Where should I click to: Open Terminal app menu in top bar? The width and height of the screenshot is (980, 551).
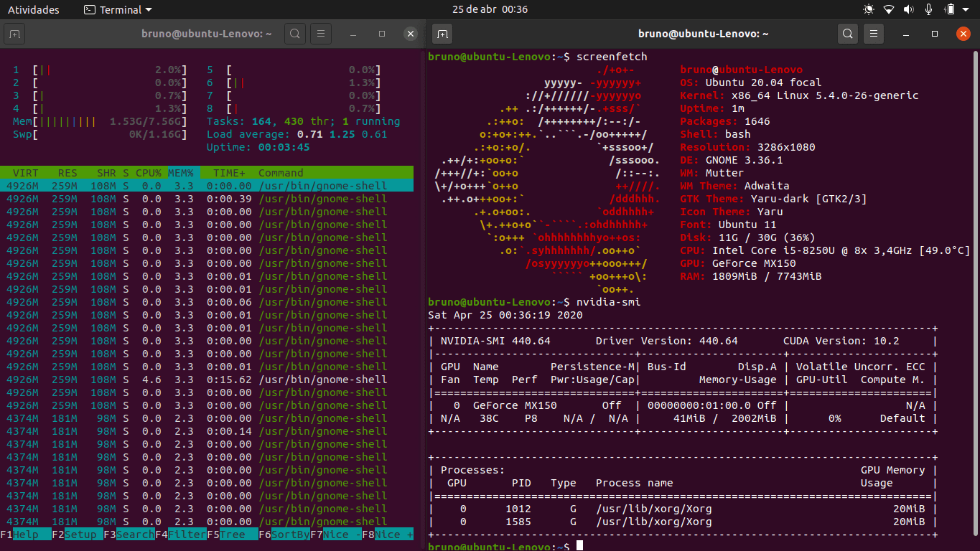click(118, 10)
